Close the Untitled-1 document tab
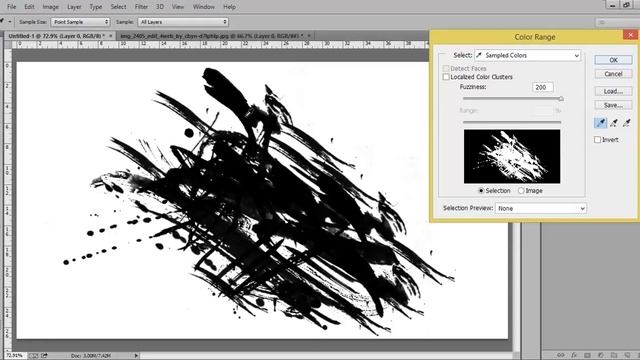Viewport: 640px width, 360px height. (111, 36)
